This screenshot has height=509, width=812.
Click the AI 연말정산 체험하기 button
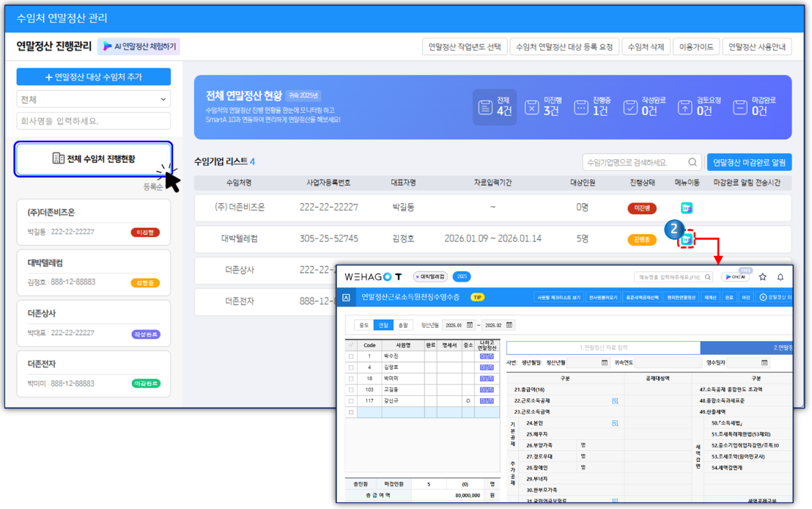point(139,47)
